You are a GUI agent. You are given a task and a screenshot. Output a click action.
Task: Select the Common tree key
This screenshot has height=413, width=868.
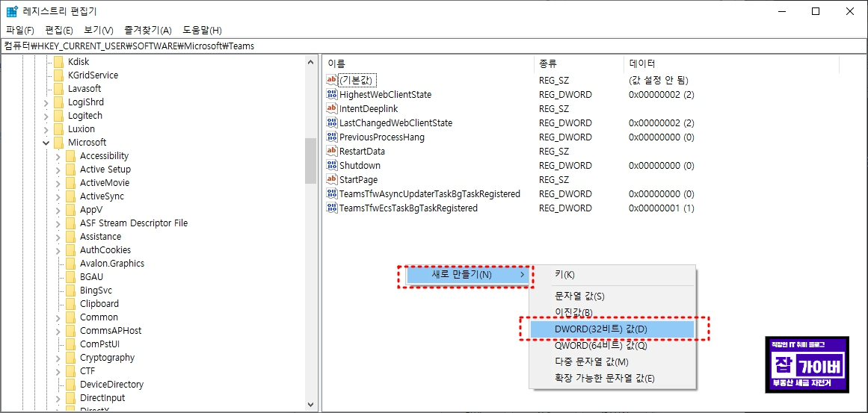pyautogui.click(x=99, y=317)
